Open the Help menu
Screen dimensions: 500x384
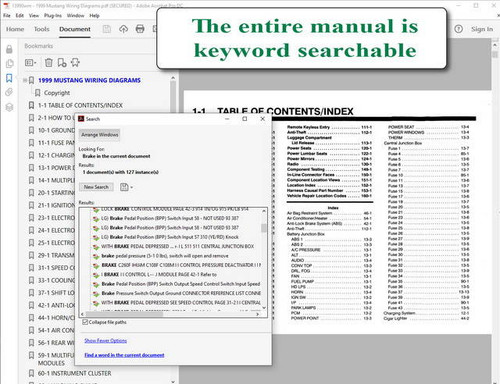[x=94, y=15]
